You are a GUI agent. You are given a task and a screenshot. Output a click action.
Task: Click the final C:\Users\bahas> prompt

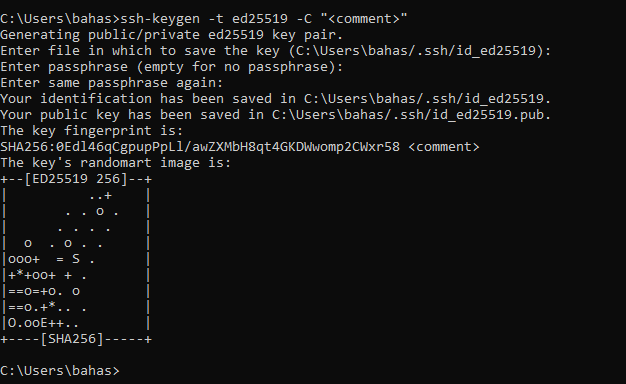[x=60, y=371]
